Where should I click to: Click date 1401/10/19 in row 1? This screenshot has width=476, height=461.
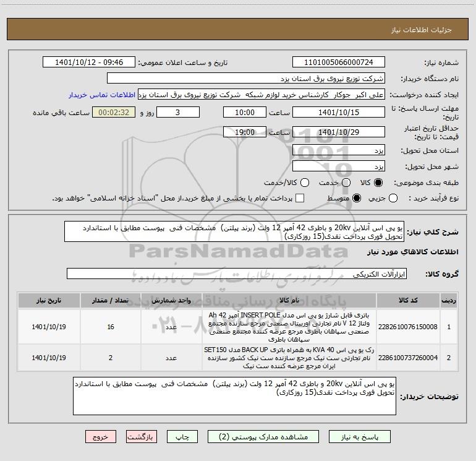[49, 327]
